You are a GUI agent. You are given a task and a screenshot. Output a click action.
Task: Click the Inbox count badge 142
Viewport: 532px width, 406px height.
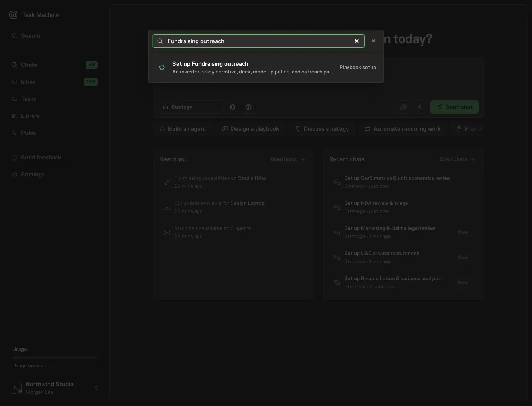click(x=91, y=82)
